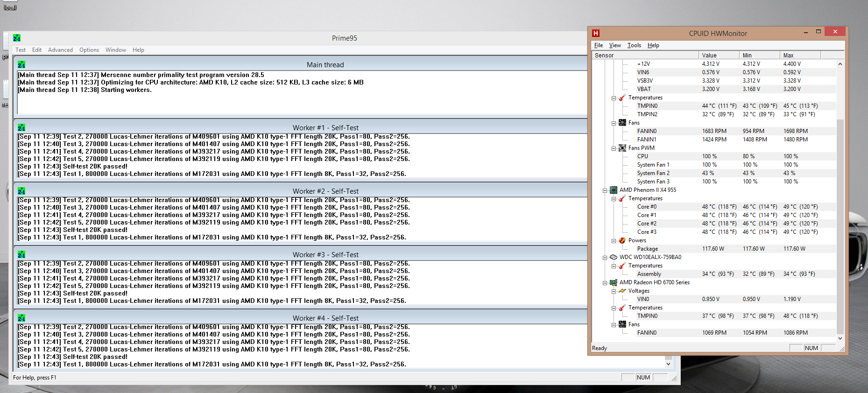Viewport: 868px width, 393px height.
Task: Click the 'Starting workers.' log line
Action: [x=85, y=90]
